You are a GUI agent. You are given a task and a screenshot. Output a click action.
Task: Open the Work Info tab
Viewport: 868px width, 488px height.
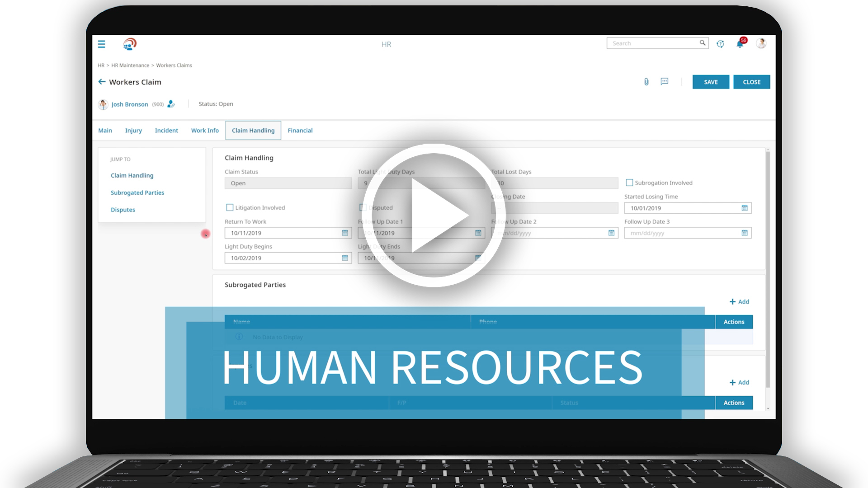click(204, 130)
